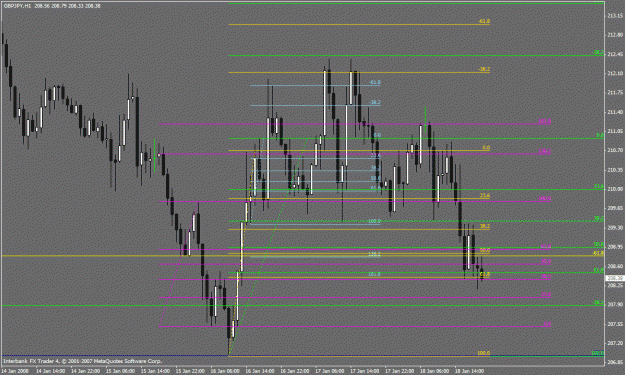
Task: Click the 207.55 price axis label
Action: tap(615, 324)
